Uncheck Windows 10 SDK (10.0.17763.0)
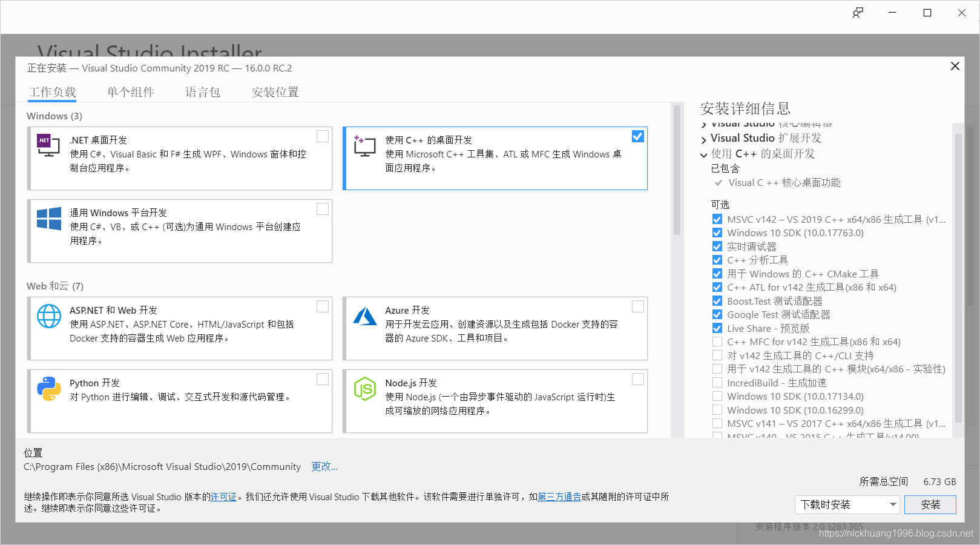 (x=717, y=233)
